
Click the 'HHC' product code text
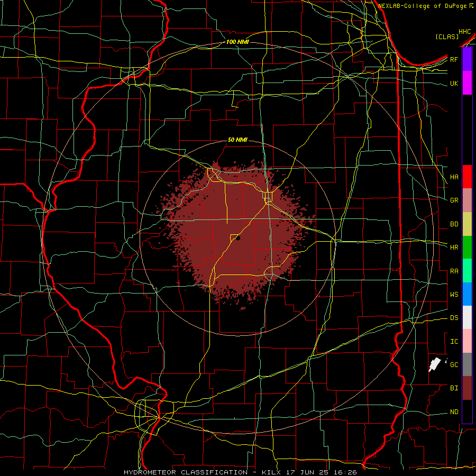tap(464, 32)
